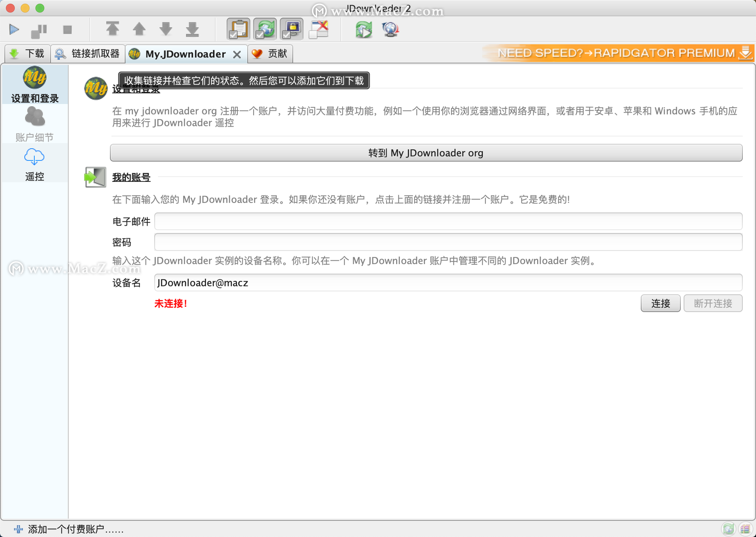Click the Move to Top arrow icon
This screenshot has width=756, height=537.
(113, 29)
